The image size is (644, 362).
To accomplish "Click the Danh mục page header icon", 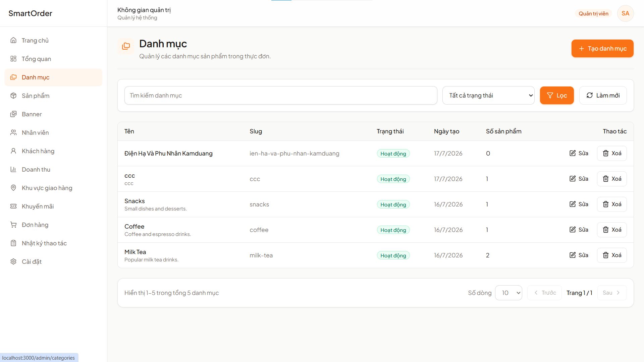I will point(126,46).
